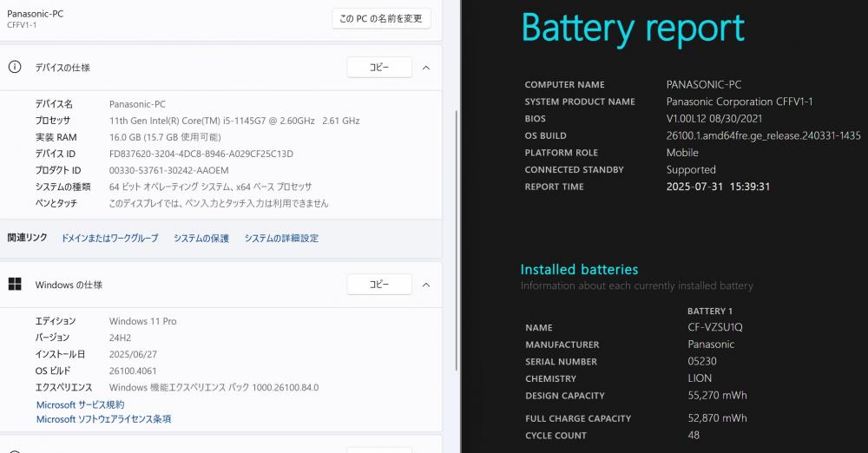Click the device specifications info icon

pos(15,67)
